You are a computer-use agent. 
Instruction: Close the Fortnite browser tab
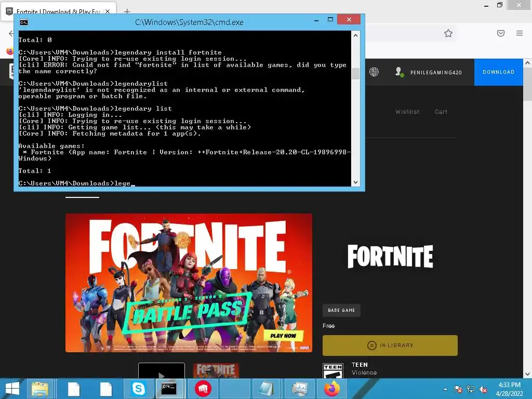[108, 11]
